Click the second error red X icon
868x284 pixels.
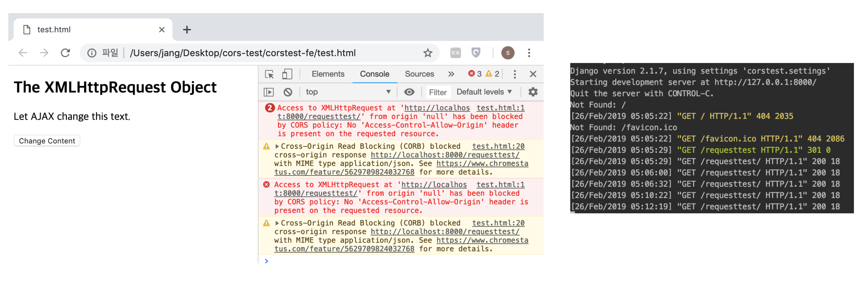(266, 185)
